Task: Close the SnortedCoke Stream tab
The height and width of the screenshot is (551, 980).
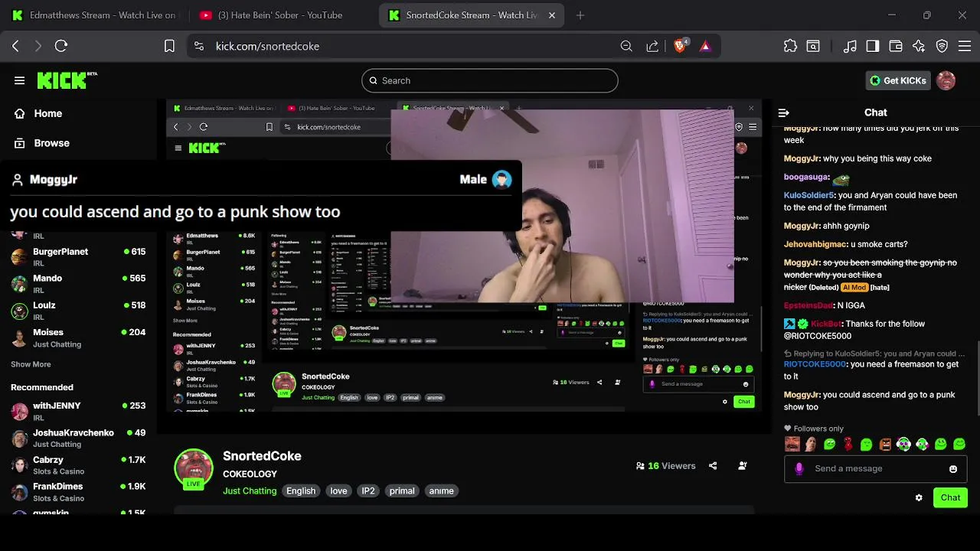Action: 552,15
